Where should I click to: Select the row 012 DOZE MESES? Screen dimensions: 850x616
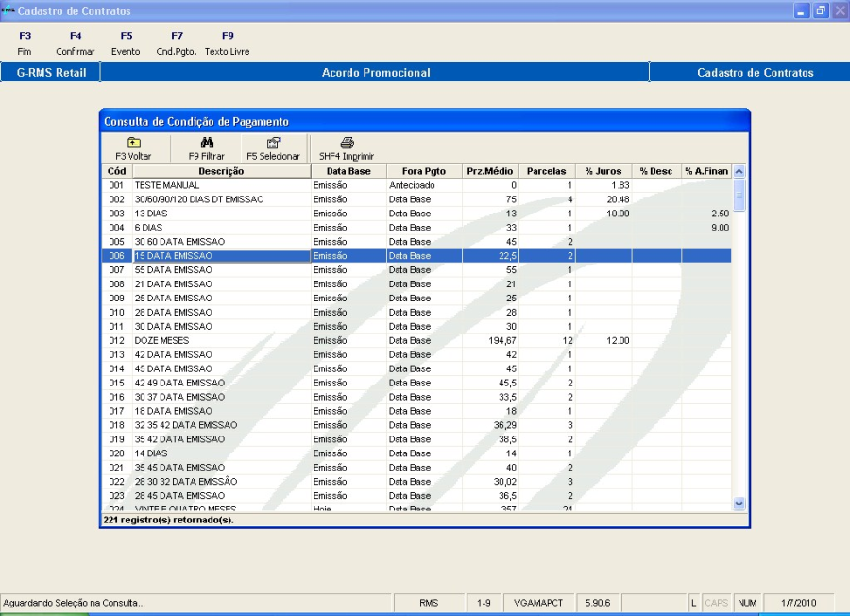point(161,340)
